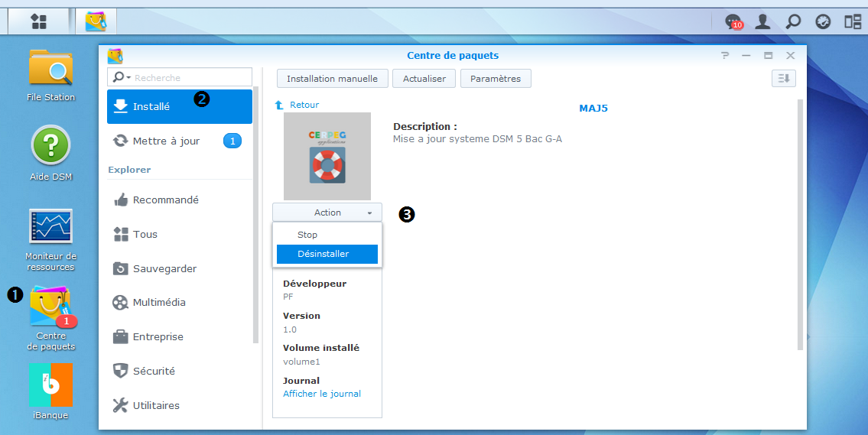Viewport: 868px width, 435px height.
Task: Open the pilot view layout icon
Action: [x=853, y=21]
